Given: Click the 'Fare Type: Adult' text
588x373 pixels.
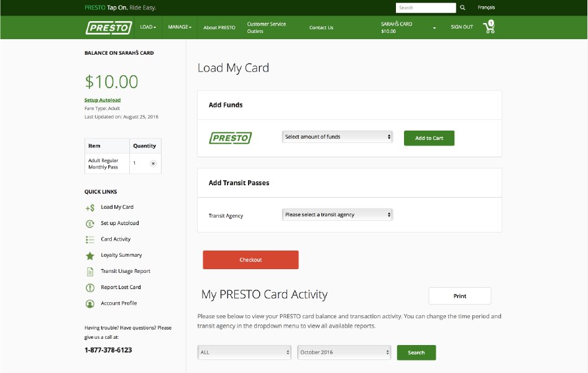Looking at the screenshot, I should pos(102,108).
